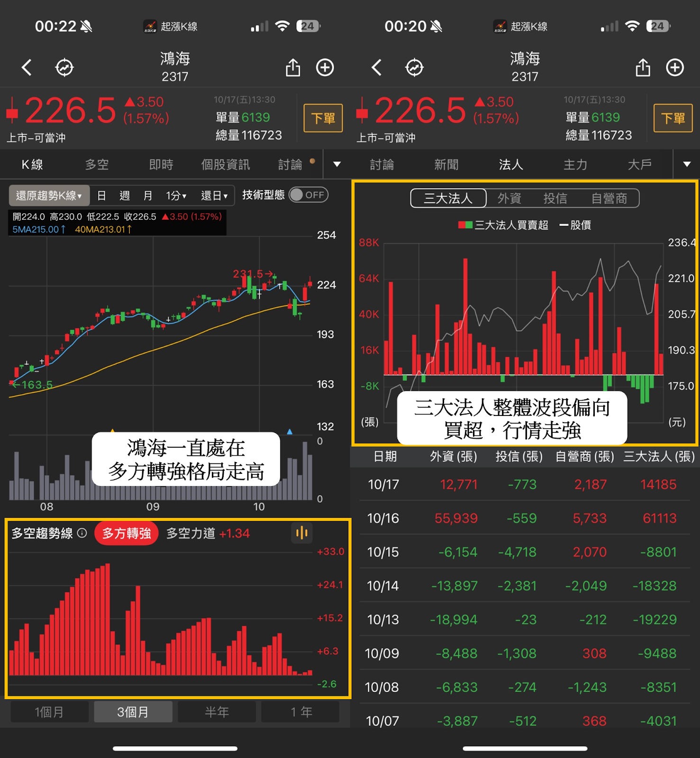Select 三大法人 segment
Image resolution: width=700 pixels, height=758 pixels.
[448, 198]
